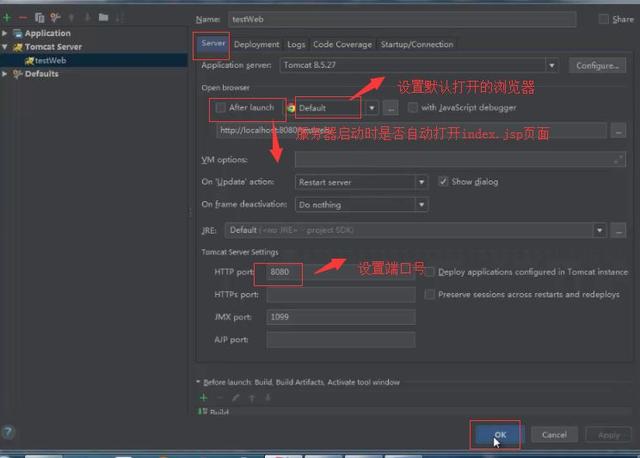640x458 pixels.
Task: Remove the before-launch task minus icon
Action: 220,397
